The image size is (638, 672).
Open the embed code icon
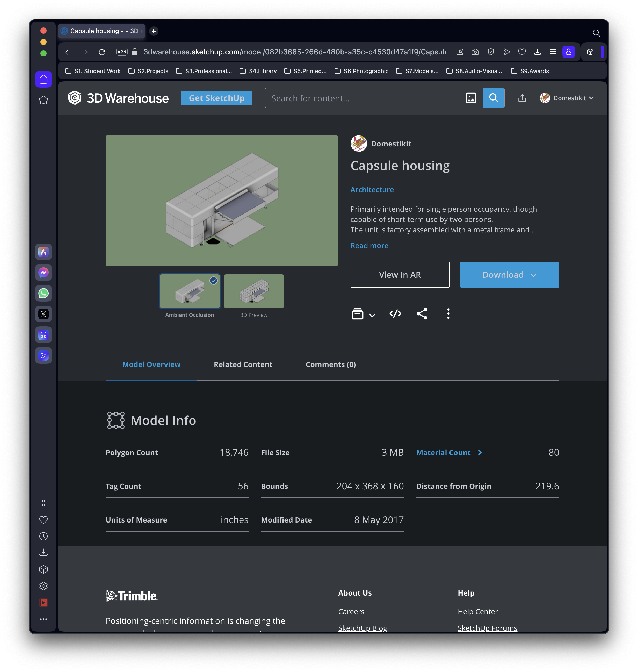coord(396,313)
